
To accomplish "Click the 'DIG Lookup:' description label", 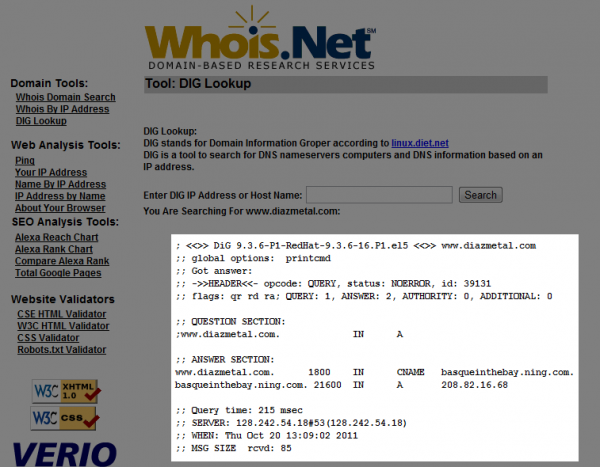I will (x=170, y=131).
